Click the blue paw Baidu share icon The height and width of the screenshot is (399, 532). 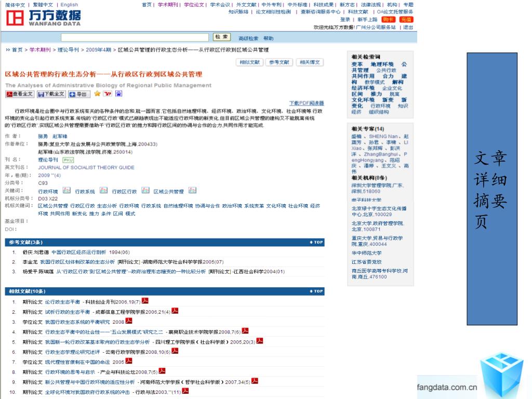119,94
